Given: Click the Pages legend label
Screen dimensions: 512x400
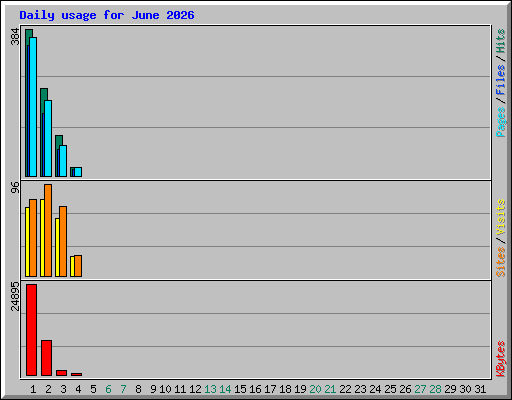Looking at the screenshot, I should pyautogui.click(x=500, y=122).
